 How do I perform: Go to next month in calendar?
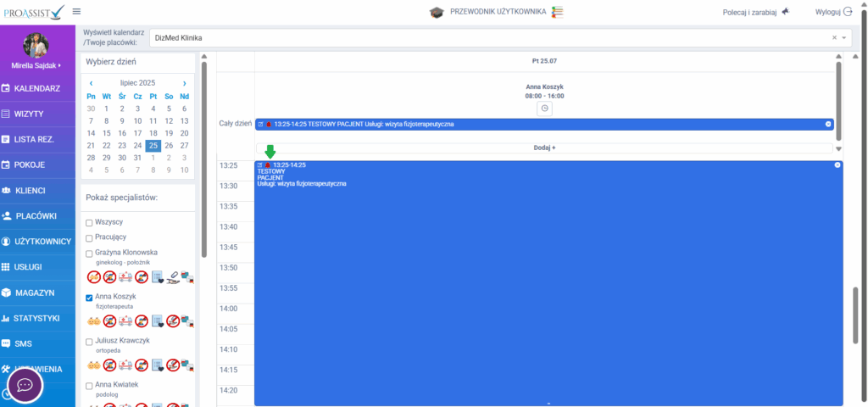[184, 83]
